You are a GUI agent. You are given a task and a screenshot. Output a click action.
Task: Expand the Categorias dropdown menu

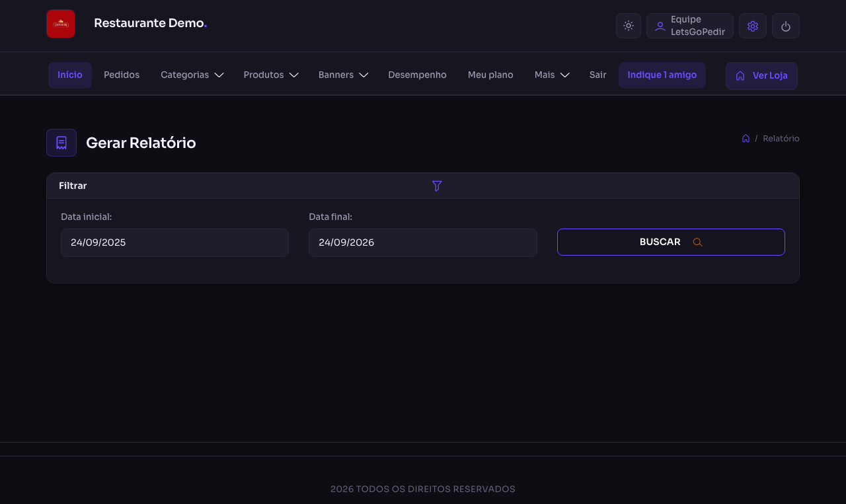(192, 75)
